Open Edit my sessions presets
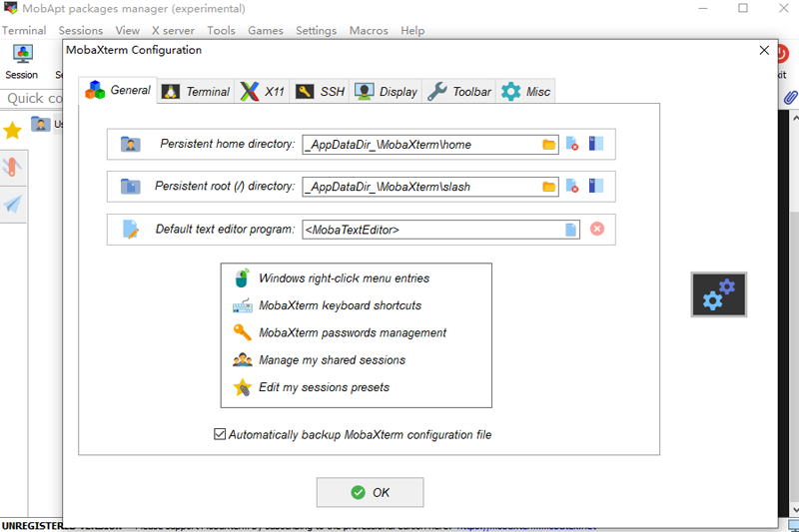 coord(324,387)
